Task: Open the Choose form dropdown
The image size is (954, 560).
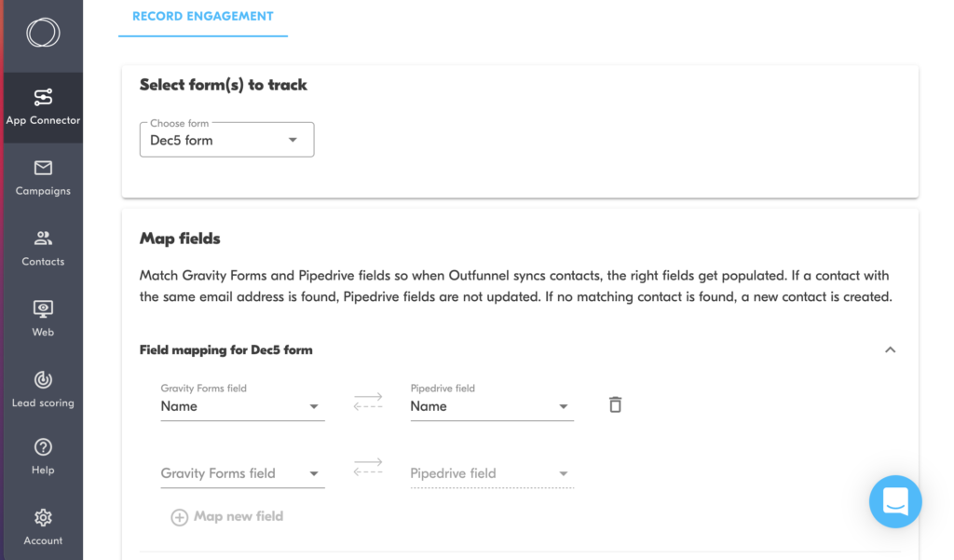Action: coord(227,140)
